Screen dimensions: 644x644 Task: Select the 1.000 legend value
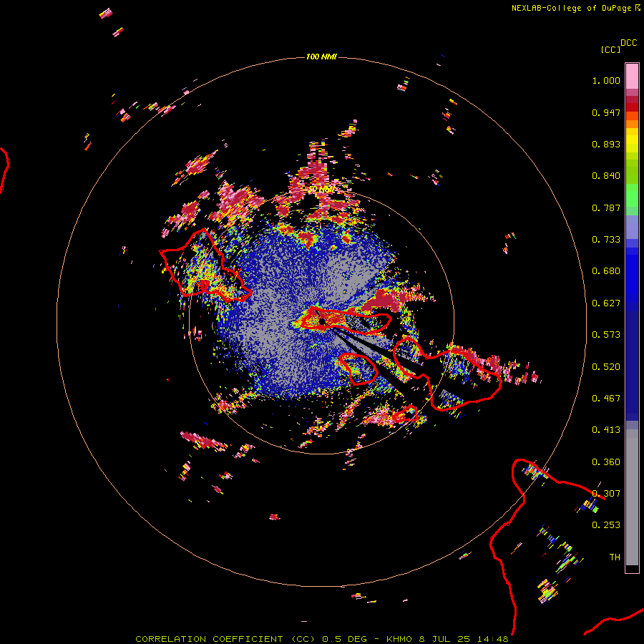coord(606,80)
